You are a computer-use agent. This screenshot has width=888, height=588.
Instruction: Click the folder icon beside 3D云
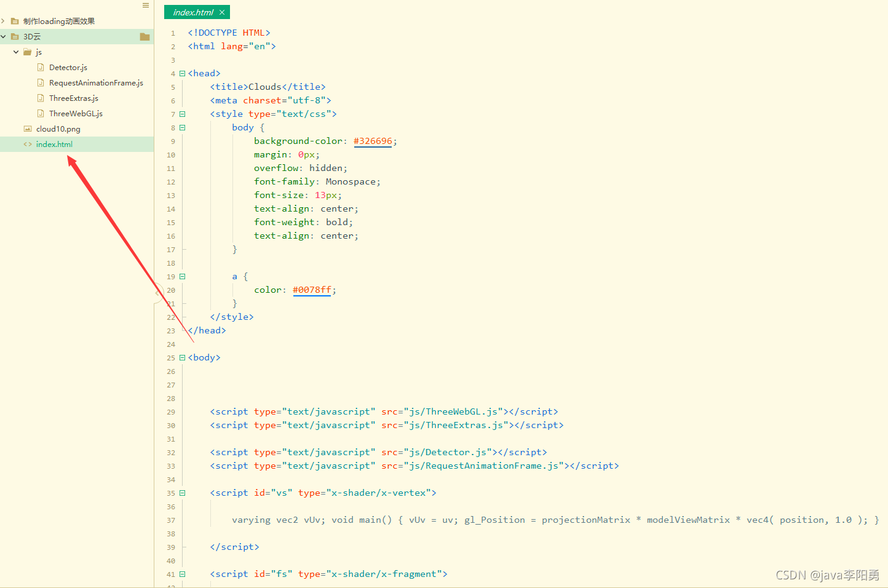(145, 36)
